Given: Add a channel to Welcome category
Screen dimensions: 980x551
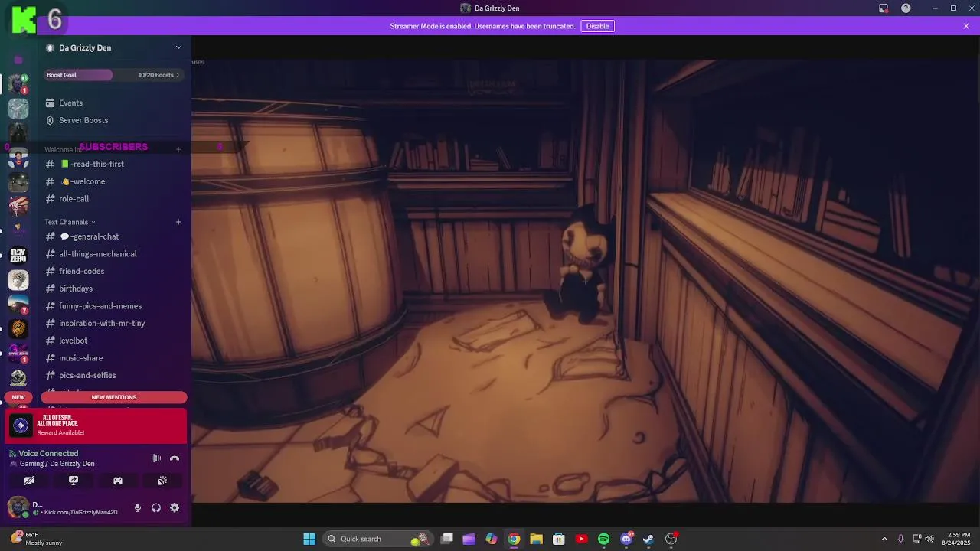Looking at the screenshot, I should tap(178, 149).
